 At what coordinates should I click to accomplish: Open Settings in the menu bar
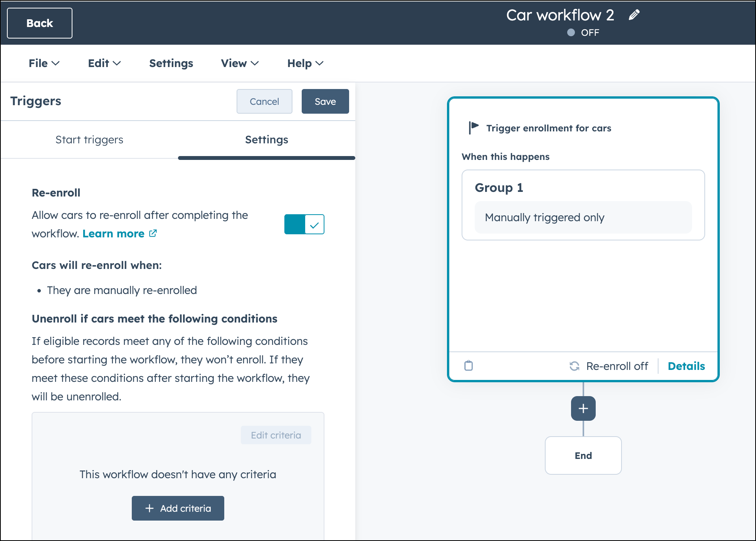point(171,63)
